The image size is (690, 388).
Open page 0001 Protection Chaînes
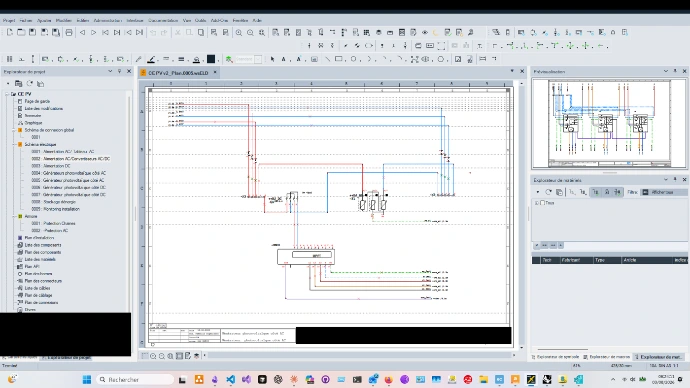(53, 223)
